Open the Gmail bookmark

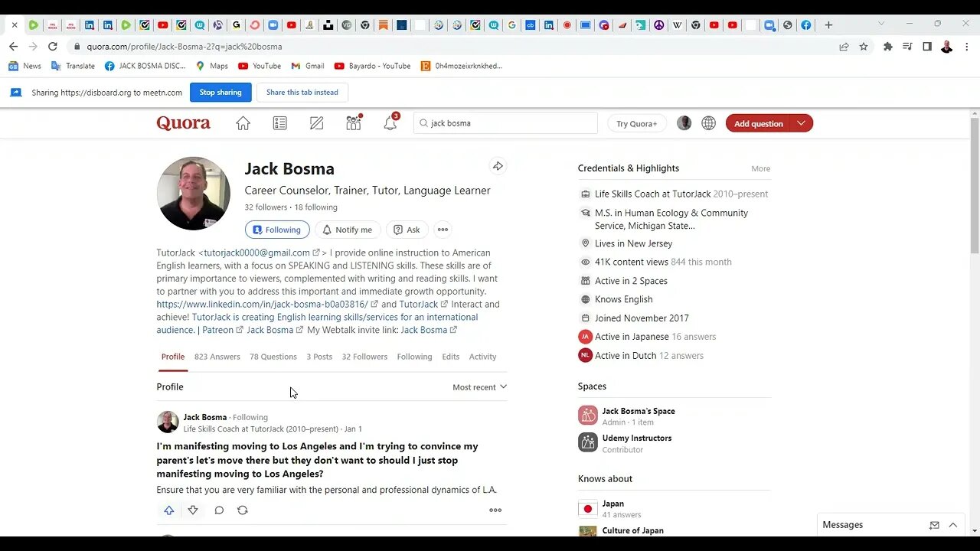(x=308, y=66)
